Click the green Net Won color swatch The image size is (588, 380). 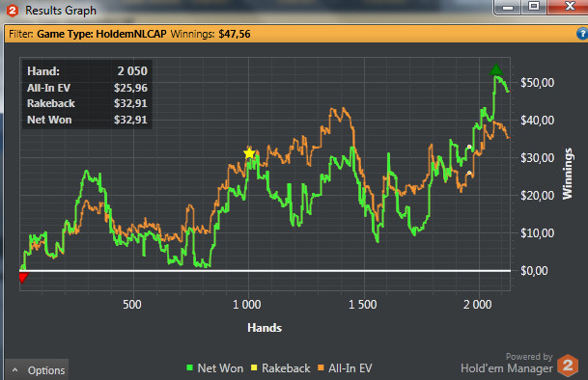[x=190, y=367]
